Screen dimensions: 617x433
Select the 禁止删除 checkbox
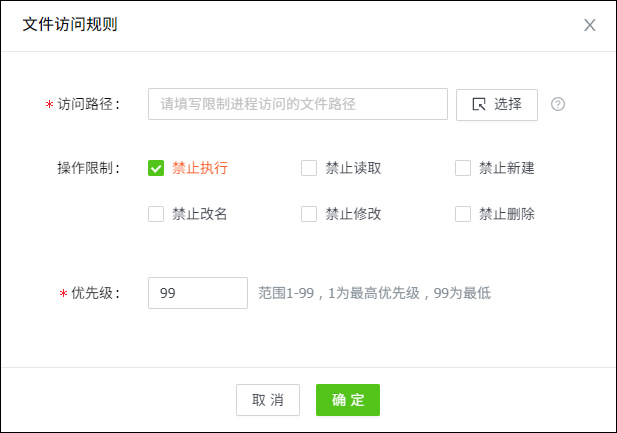pos(463,214)
